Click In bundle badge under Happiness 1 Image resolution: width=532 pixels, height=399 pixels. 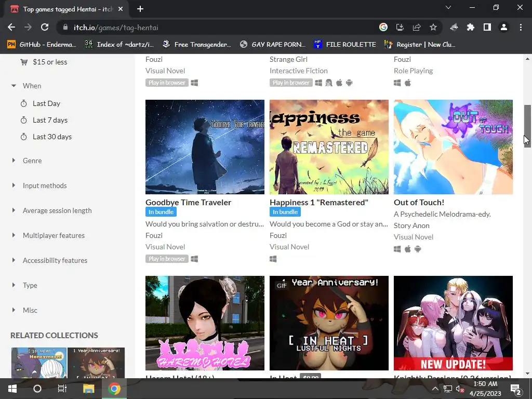285,212
